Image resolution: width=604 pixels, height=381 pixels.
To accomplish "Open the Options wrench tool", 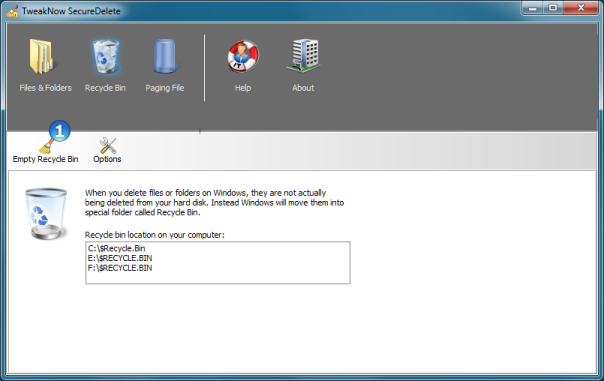I will pyautogui.click(x=107, y=150).
